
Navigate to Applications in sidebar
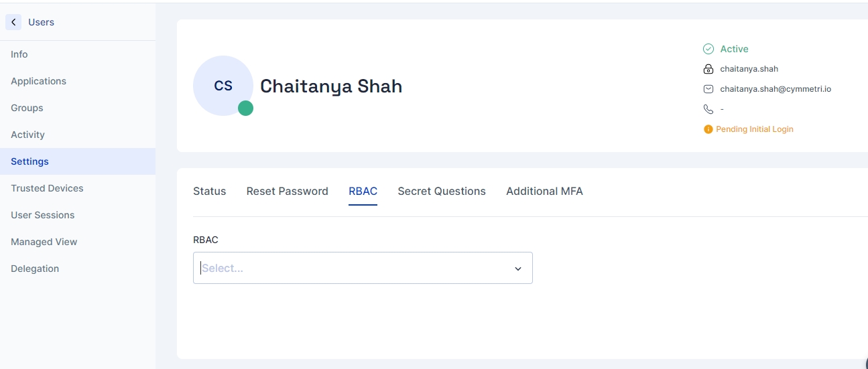click(x=38, y=81)
